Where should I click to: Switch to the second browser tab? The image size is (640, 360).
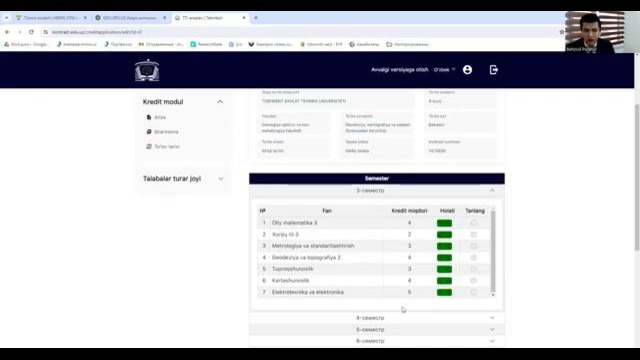(131, 18)
